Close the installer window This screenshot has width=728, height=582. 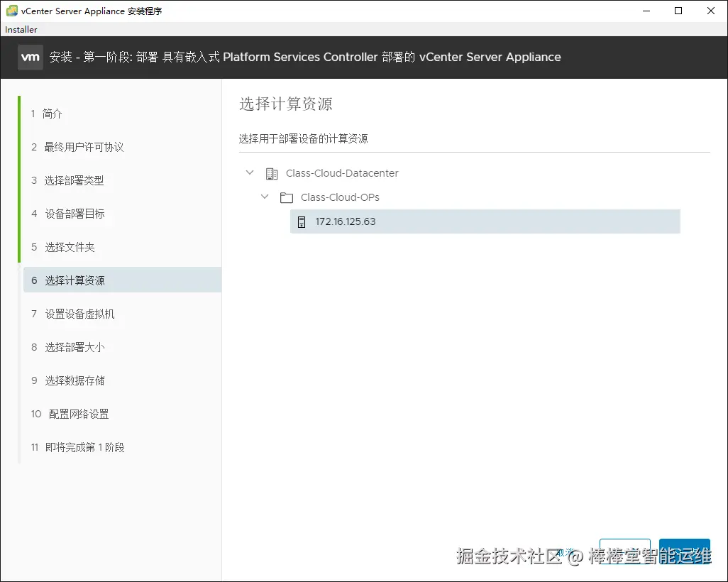click(711, 11)
